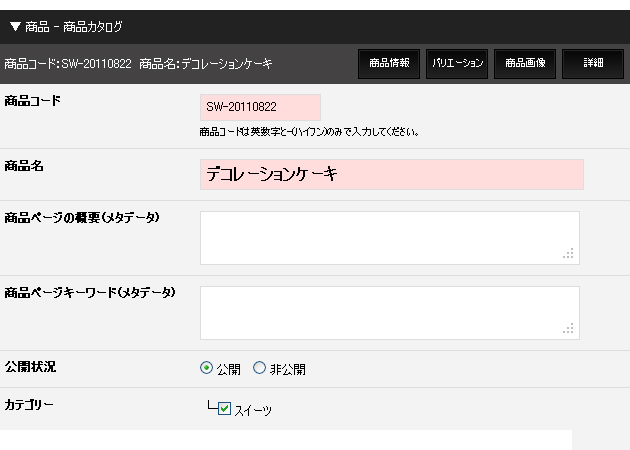Focus the 商品名 field with デコレーションケーキ
Screen dimensions: 630x450
click(391, 174)
